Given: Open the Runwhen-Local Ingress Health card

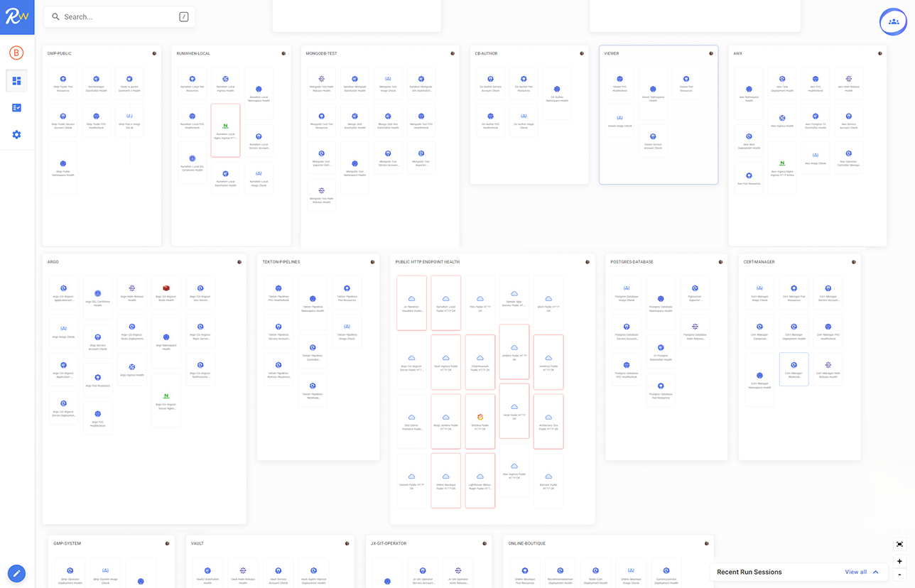Looking at the screenshot, I should [225, 83].
